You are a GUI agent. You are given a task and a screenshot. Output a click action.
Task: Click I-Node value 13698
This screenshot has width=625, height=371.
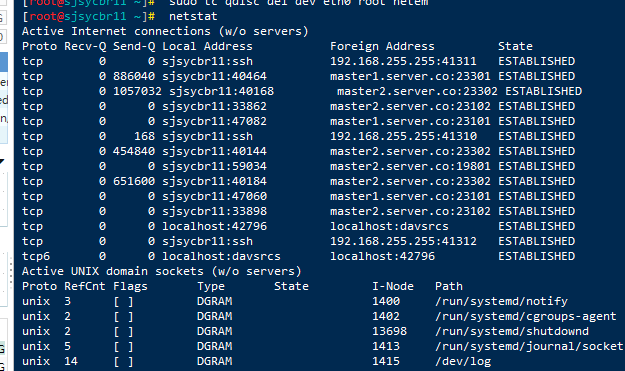389,331
